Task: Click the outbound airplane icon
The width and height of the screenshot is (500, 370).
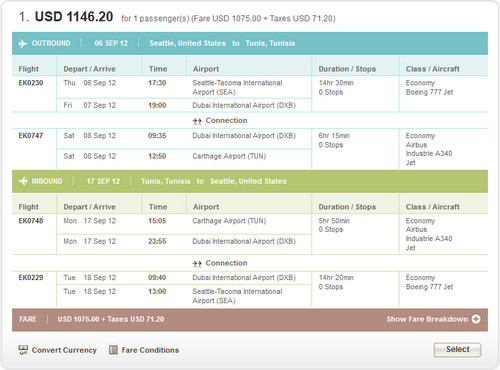Action: [x=23, y=43]
